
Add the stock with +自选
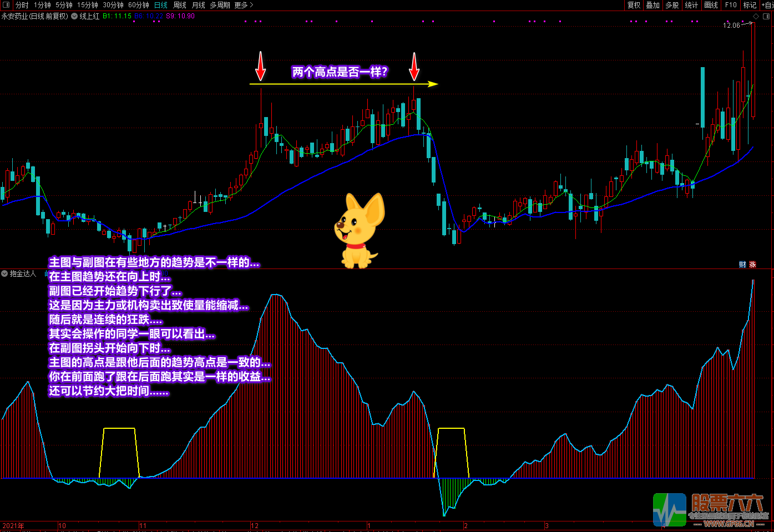pyautogui.click(x=767, y=5)
